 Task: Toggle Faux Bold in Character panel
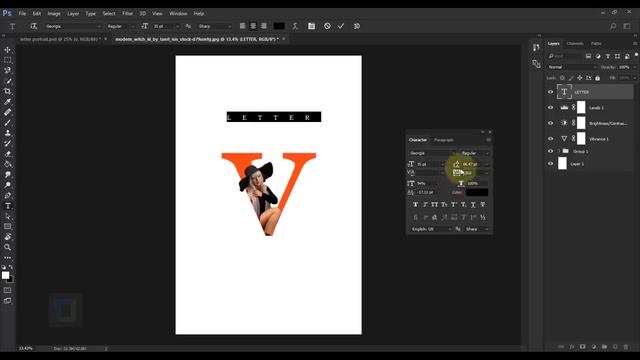coord(416,204)
